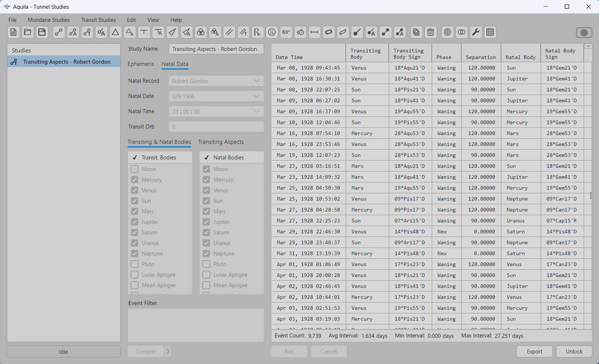This screenshot has height=364, width=599.
Task: Select the horizontal span measurement icon
Action: click(x=314, y=32)
